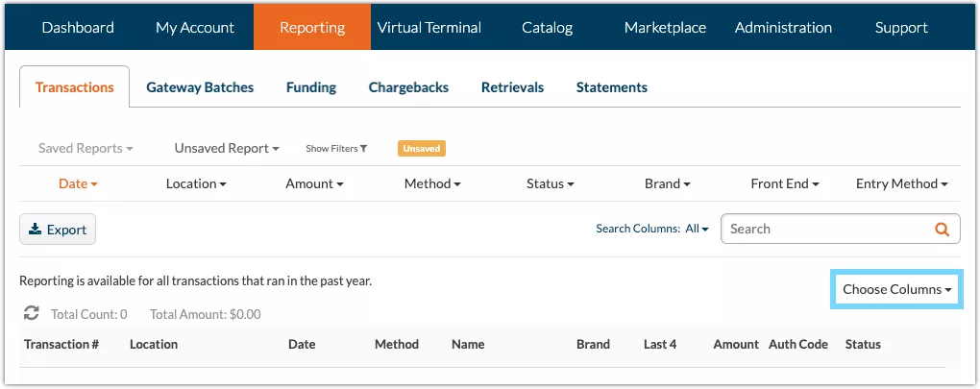The width and height of the screenshot is (980, 389).
Task: Open the Marketplace menu item
Action: click(x=665, y=27)
